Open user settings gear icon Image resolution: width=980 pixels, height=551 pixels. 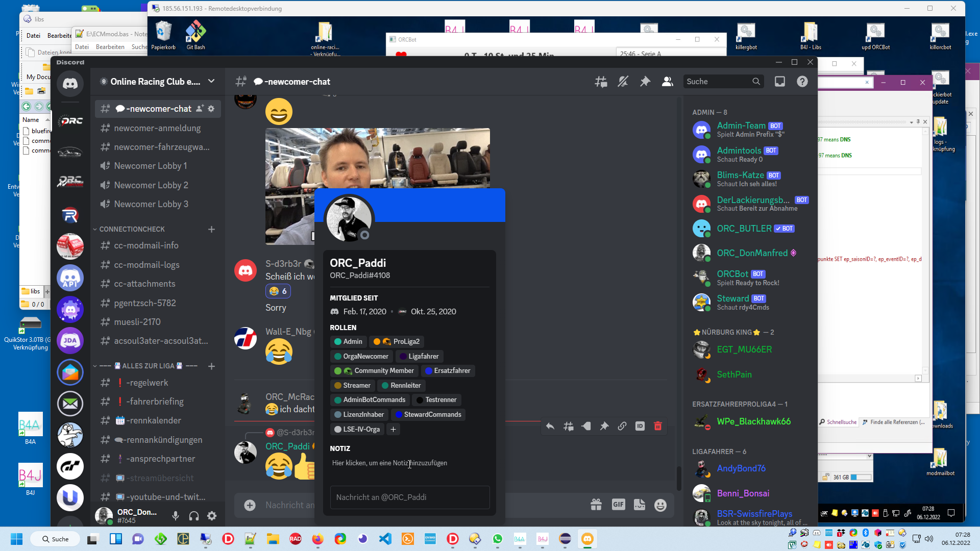click(212, 516)
